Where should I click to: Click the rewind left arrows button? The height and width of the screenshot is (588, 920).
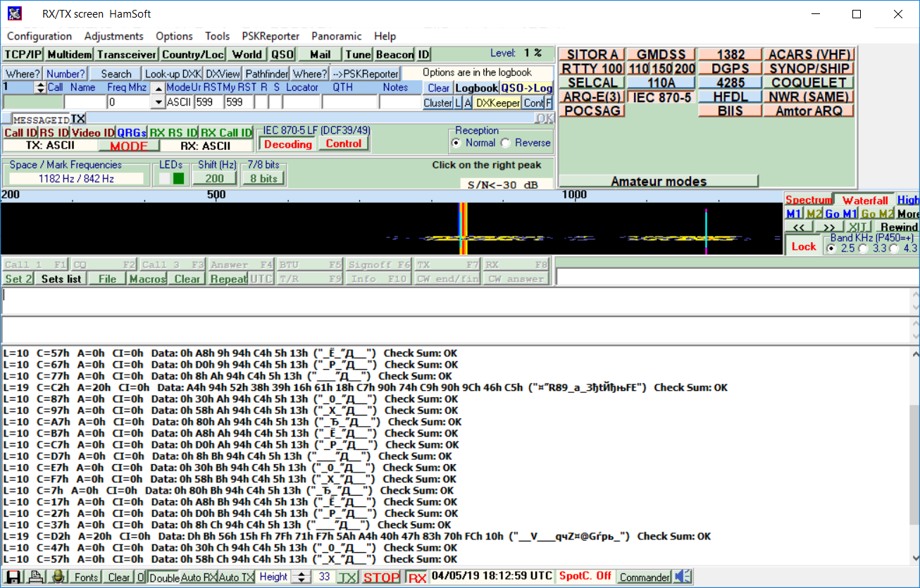(x=799, y=227)
